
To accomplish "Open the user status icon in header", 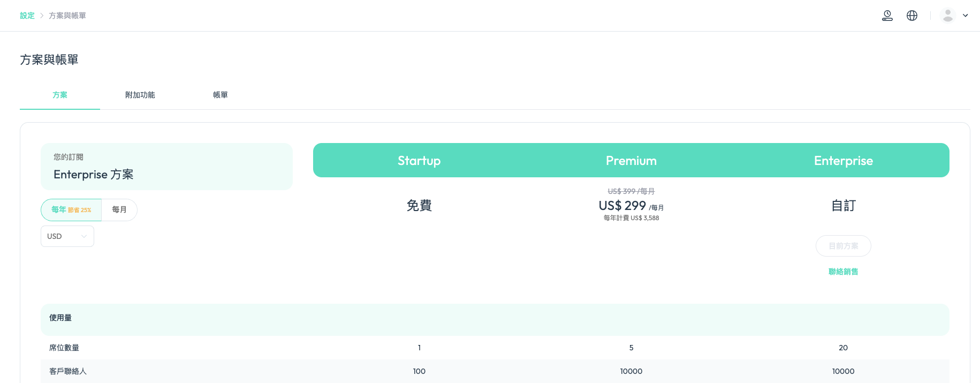I will [887, 16].
